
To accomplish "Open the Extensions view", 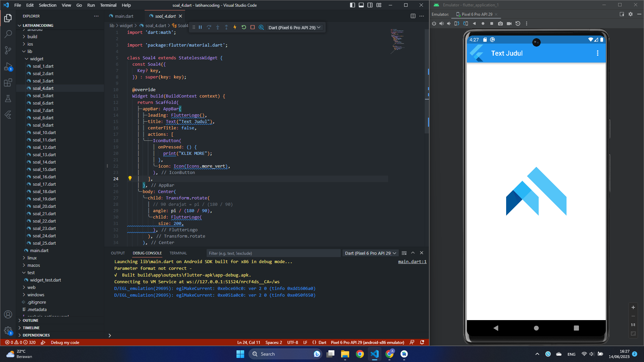I will (8, 82).
